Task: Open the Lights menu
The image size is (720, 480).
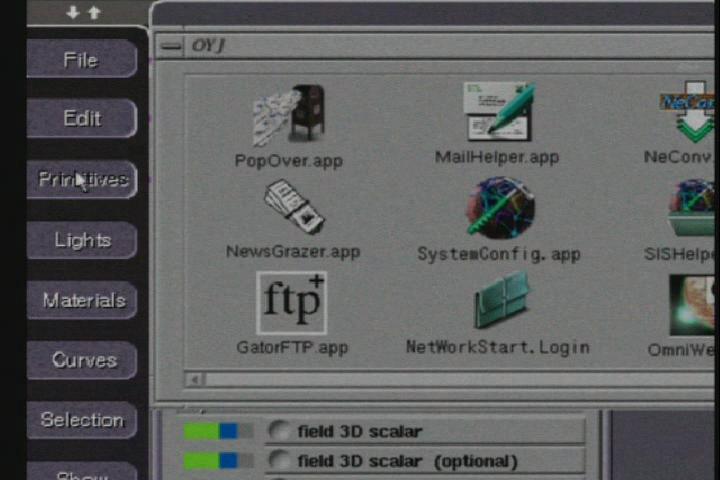Action: pyautogui.click(x=82, y=240)
